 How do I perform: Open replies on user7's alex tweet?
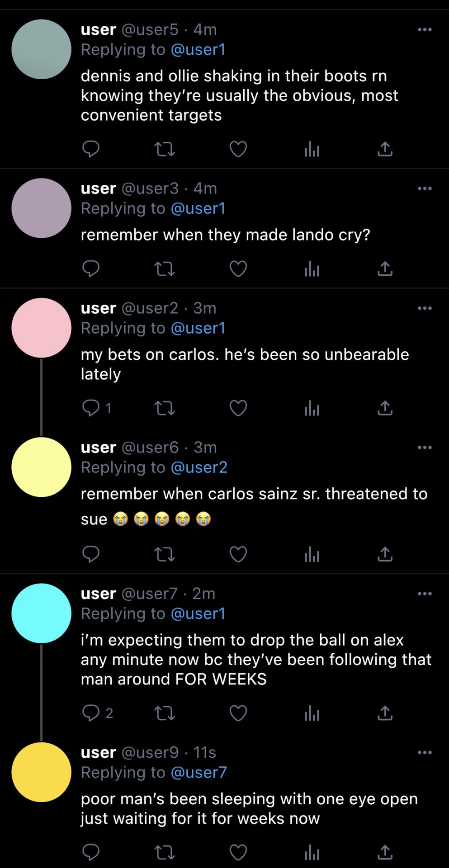click(x=91, y=713)
